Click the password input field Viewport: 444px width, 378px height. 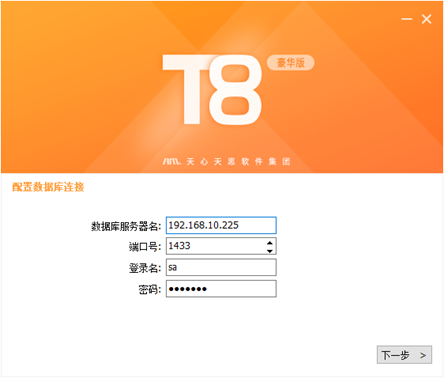coord(221,289)
